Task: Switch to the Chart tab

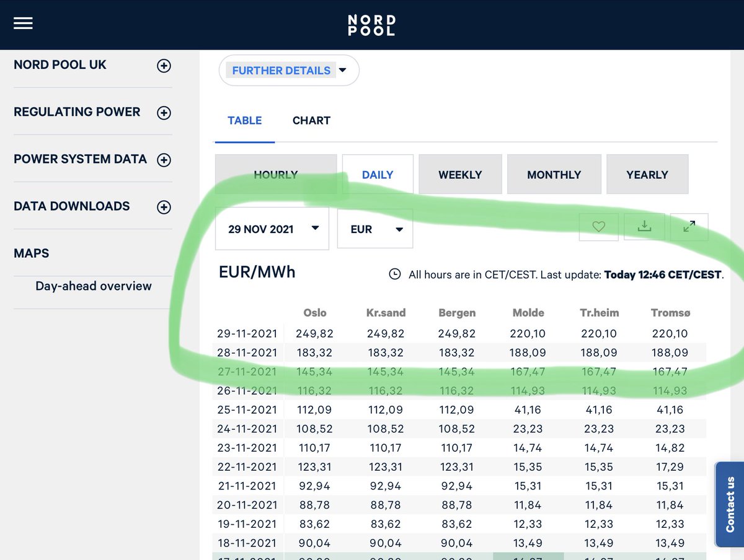Action: (x=311, y=120)
